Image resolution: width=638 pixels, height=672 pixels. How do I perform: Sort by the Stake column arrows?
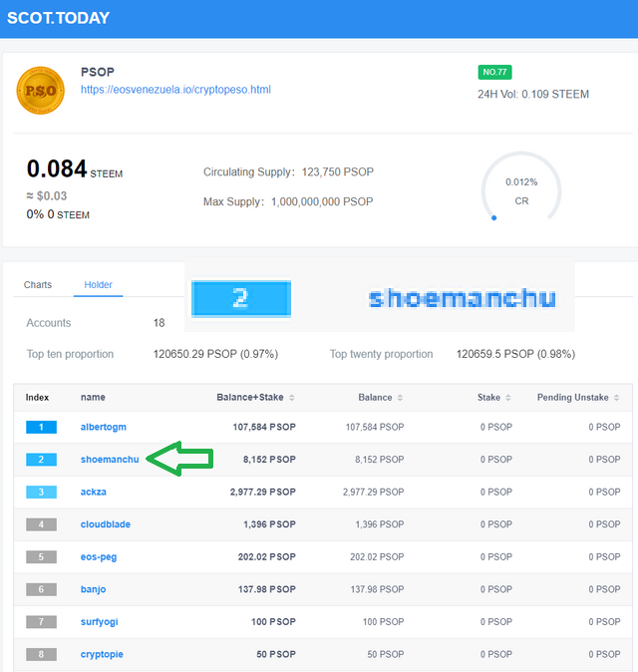(508, 398)
